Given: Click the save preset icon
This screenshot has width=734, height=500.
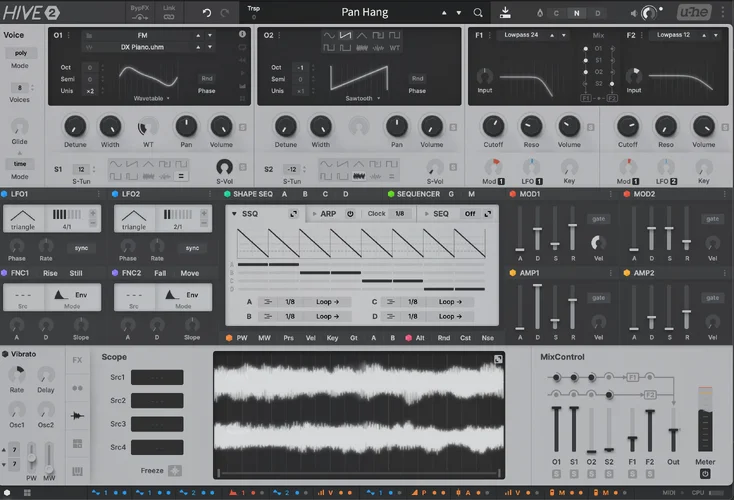Looking at the screenshot, I should 505,12.
